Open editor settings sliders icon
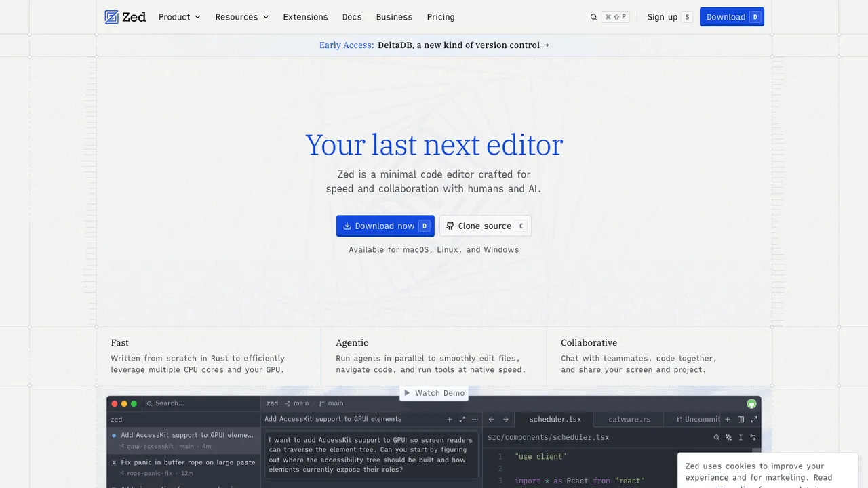The width and height of the screenshot is (868, 488). coord(753,438)
